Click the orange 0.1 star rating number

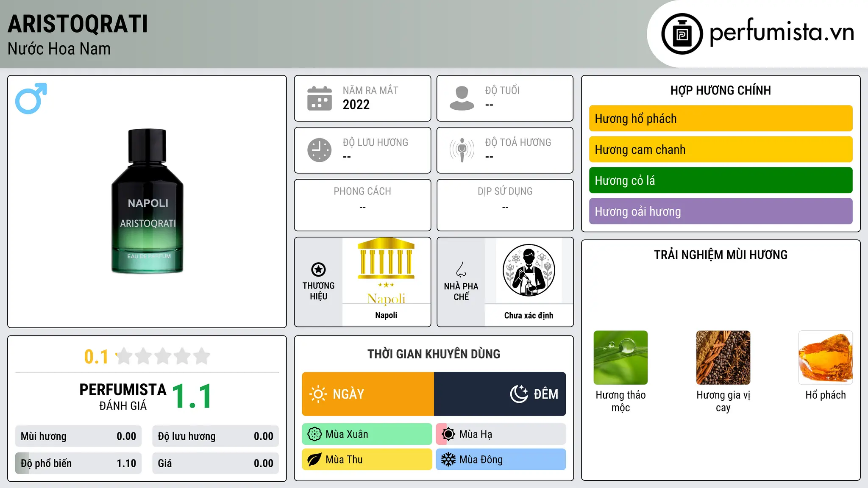[x=96, y=357]
